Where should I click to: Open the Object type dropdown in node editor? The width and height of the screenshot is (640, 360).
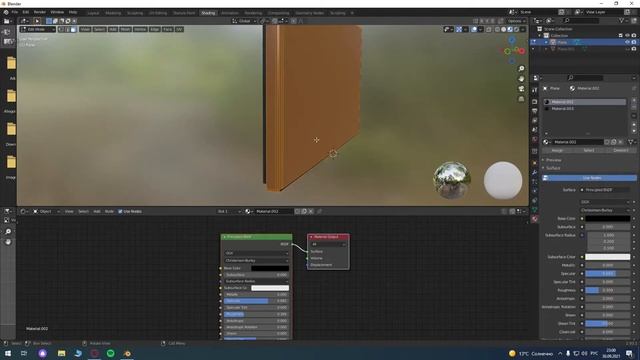coord(46,211)
